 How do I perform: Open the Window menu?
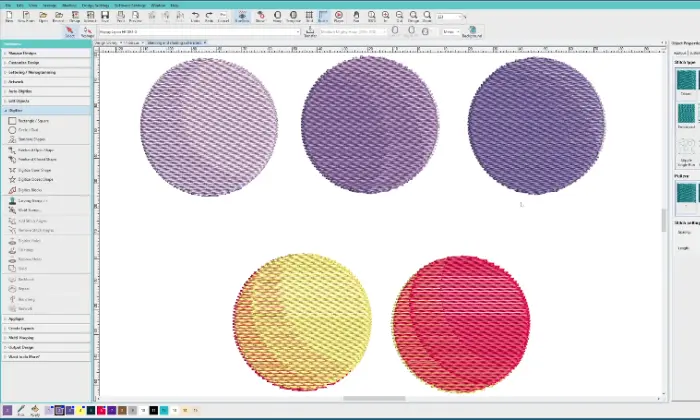point(158,5)
